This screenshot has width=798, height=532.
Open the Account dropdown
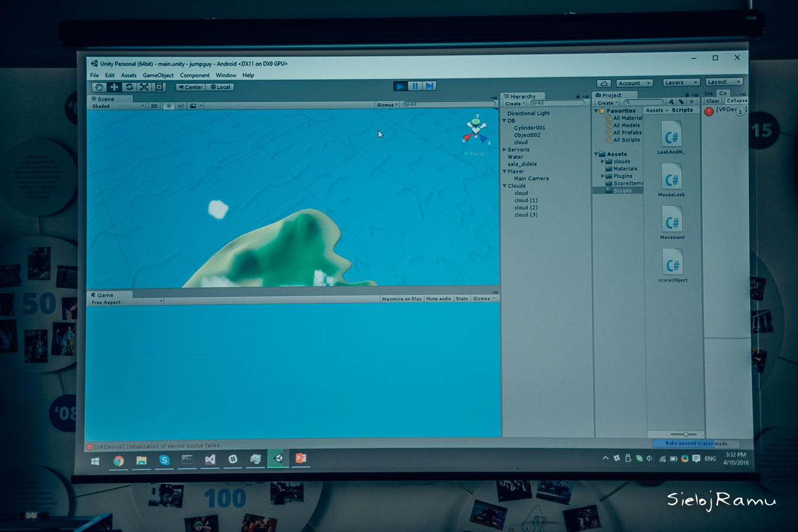(635, 83)
